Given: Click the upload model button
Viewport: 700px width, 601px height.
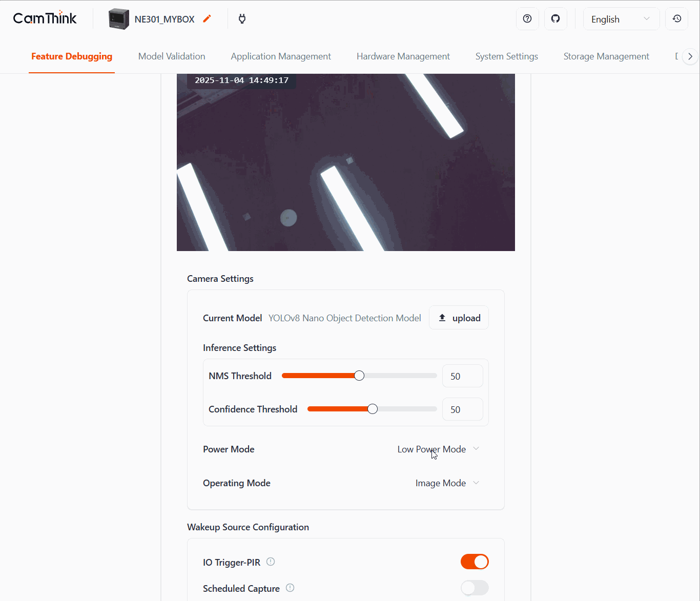Looking at the screenshot, I should 459,318.
